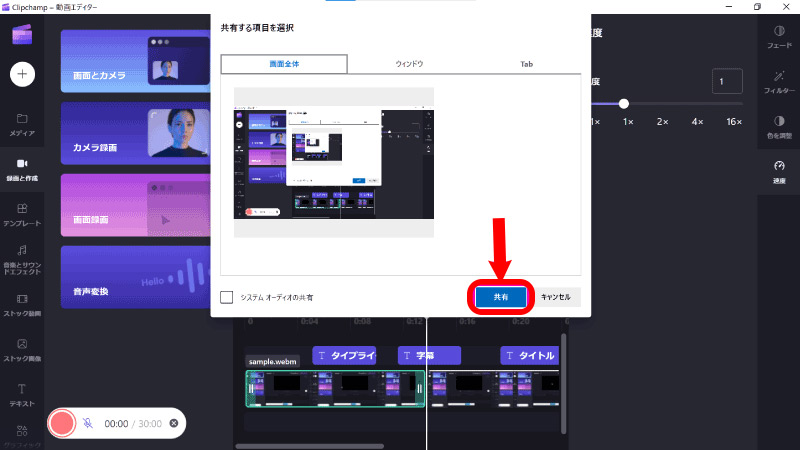Choose the 画面とカメラ recording card

coord(135,61)
